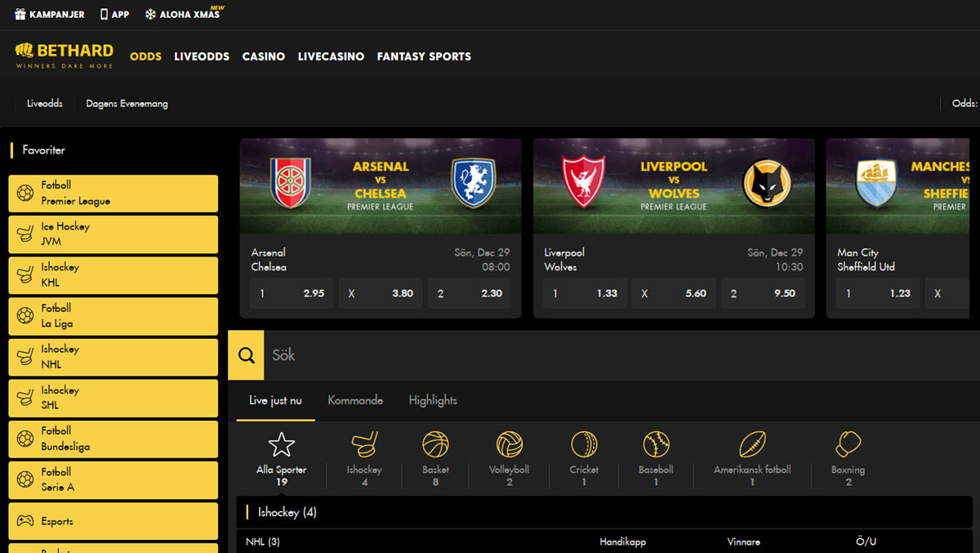The width and height of the screenshot is (980, 553).
Task: Switch to the Highlights tab
Action: click(x=433, y=400)
